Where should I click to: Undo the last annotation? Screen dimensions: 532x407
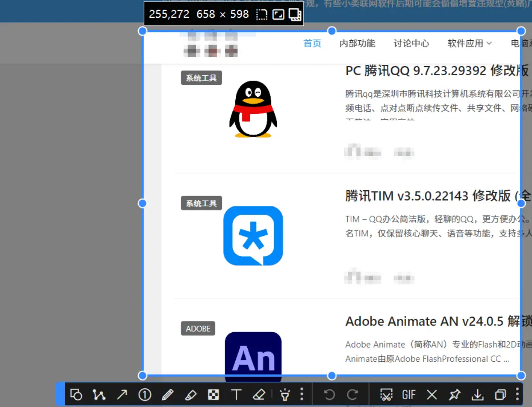pyautogui.click(x=329, y=394)
